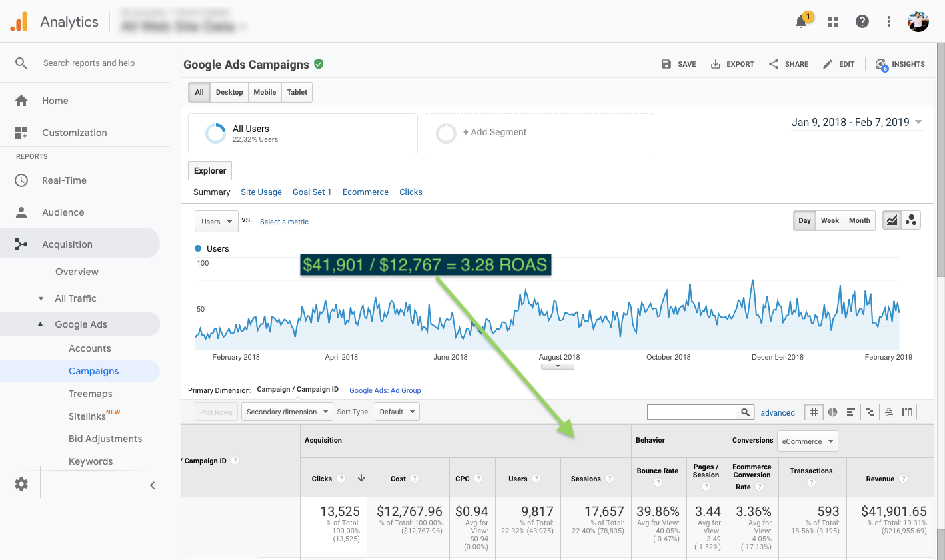Show data for All devices
This screenshot has width=945, height=560.
(x=199, y=92)
